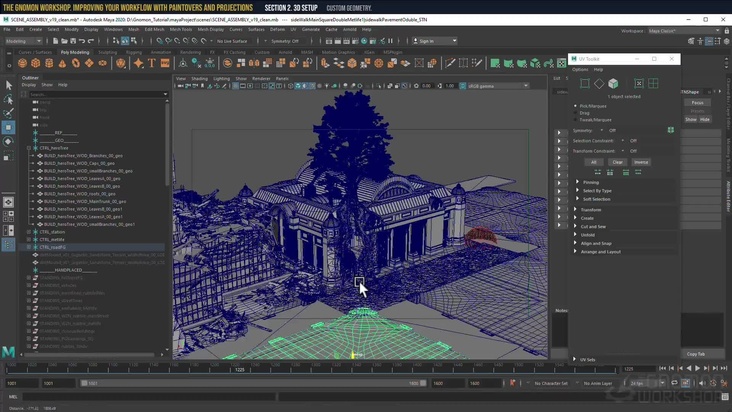Toggle the loop playback icon

click(x=675, y=383)
